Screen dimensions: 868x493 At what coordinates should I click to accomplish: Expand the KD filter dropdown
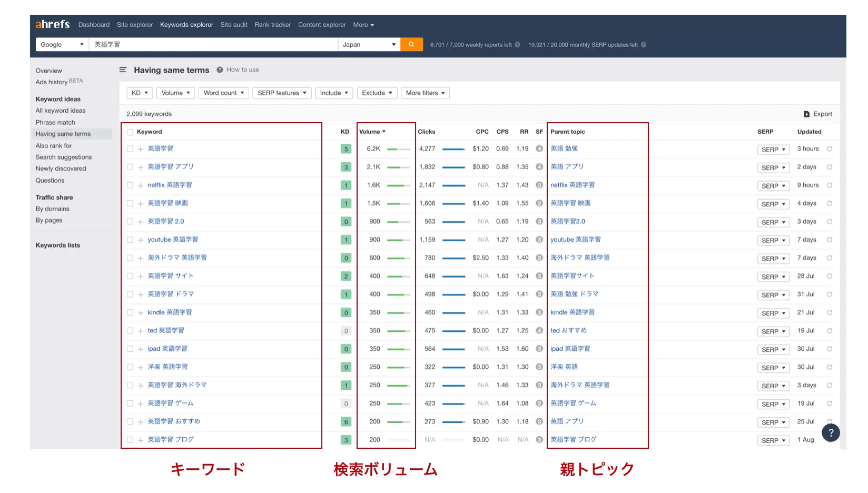coord(139,93)
